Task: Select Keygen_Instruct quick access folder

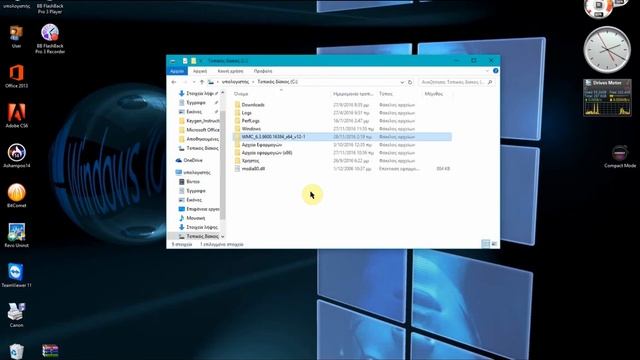Action: [x=200, y=121]
